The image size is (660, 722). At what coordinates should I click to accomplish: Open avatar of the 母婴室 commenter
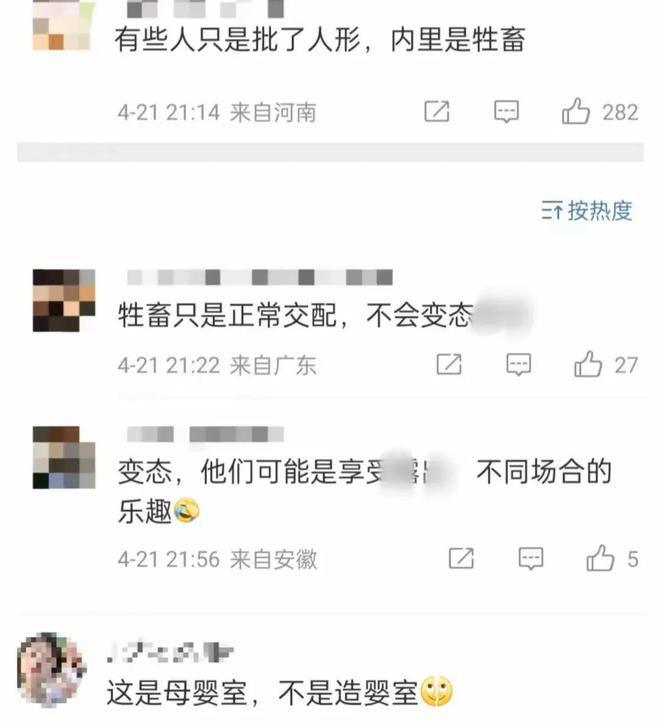coord(51,670)
